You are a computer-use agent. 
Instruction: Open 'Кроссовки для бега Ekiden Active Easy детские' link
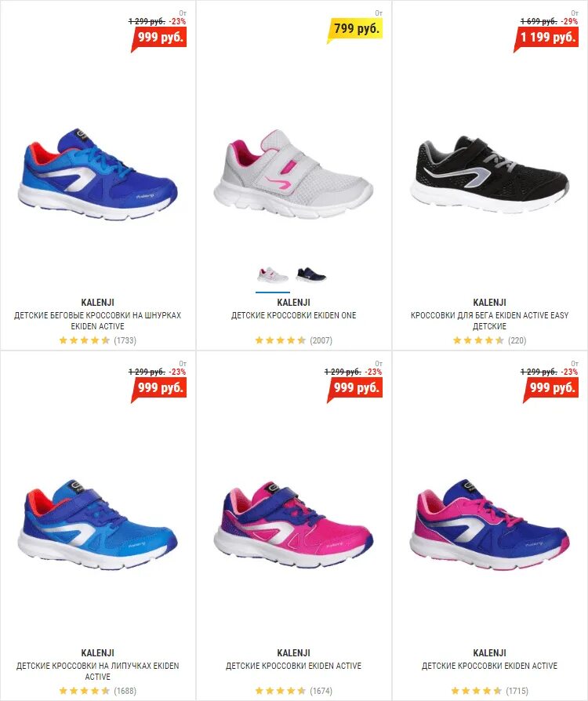pyautogui.click(x=489, y=321)
